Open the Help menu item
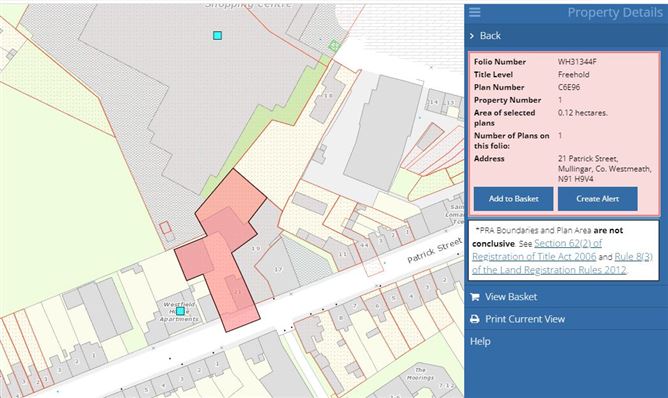The width and height of the screenshot is (668, 398). 480,341
